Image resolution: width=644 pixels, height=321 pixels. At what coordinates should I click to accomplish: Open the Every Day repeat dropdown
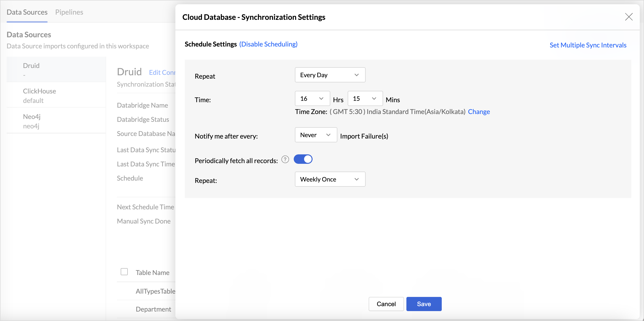click(330, 75)
